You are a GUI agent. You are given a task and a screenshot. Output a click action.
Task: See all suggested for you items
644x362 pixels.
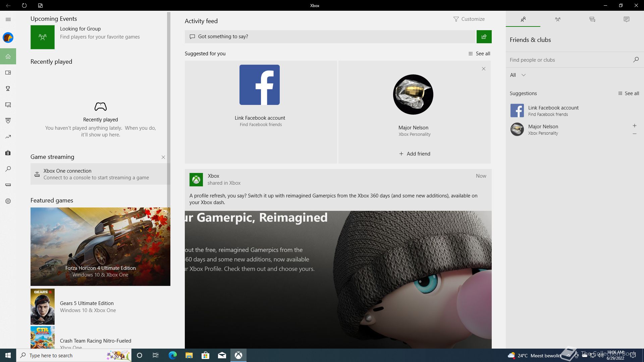pyautogui.click(x=479, y=54)
